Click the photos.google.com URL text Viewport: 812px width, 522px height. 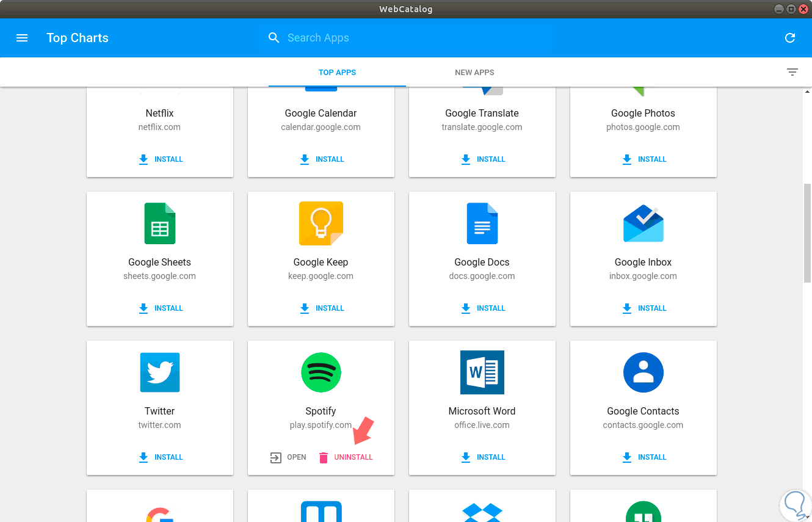tap(643, 127)
